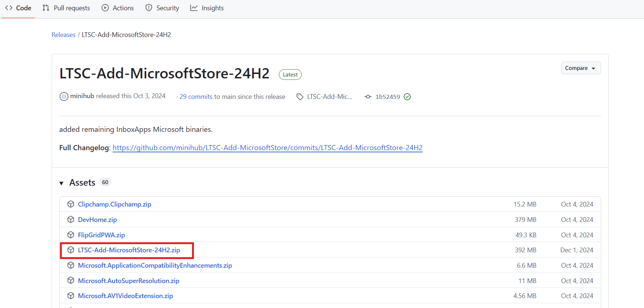View 29 commits since this release
The width and height of the screenshot is (644, 308).
[x=196, y=97]
